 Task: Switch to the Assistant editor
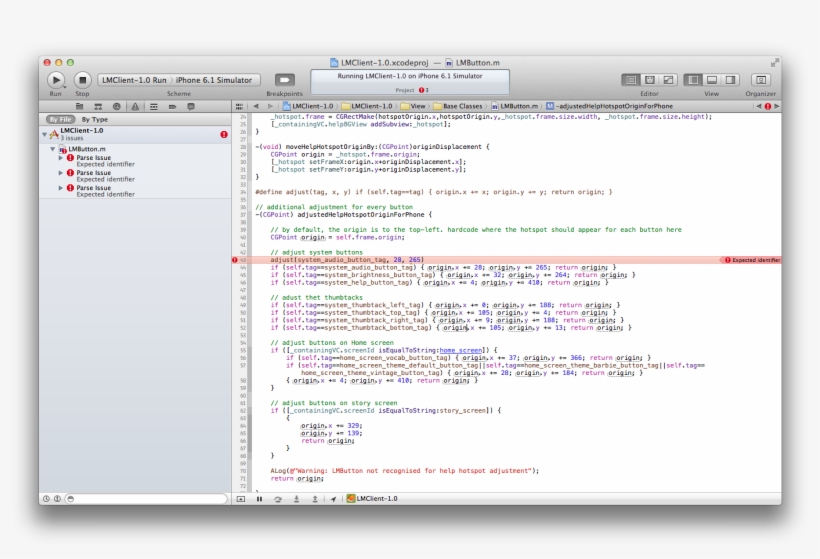pos(650,80)
